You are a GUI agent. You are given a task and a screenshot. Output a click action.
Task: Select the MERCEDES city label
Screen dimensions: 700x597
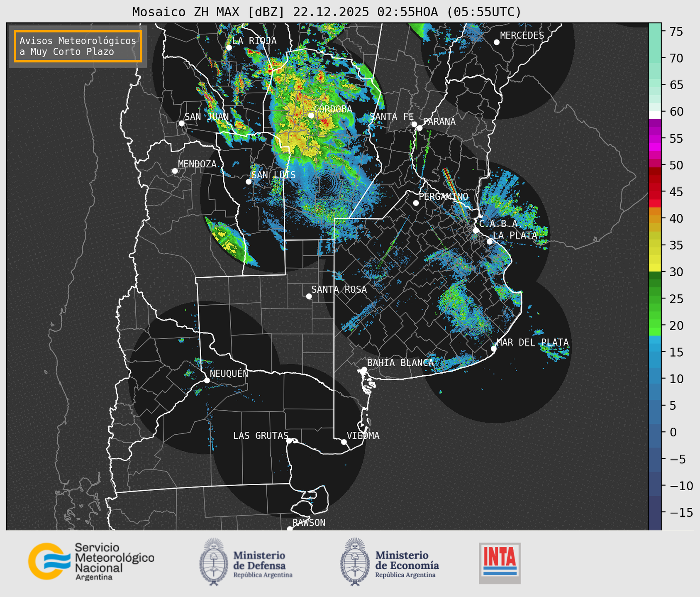(x=522, y=36)
